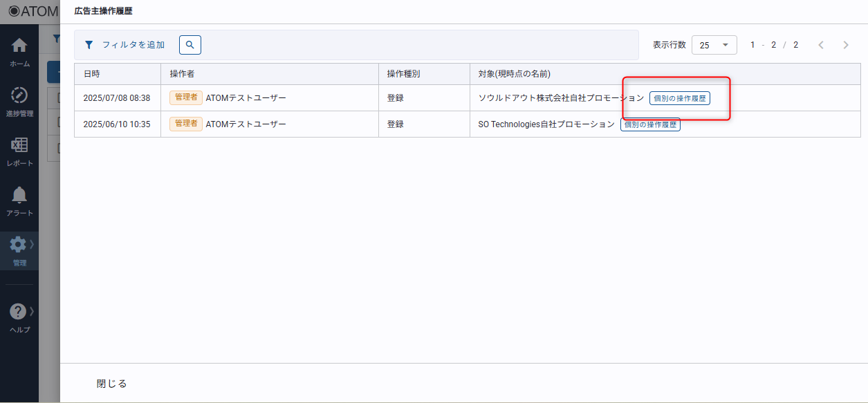Open 個別の操作履歴 for SO Technologies自社プロモーション
868x403 pixels.
[x=650, y=124]
